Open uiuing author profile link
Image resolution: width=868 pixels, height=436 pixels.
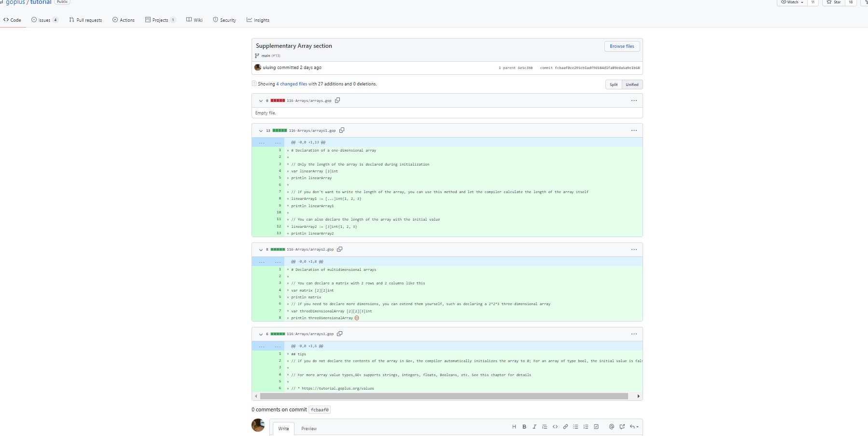269,68
